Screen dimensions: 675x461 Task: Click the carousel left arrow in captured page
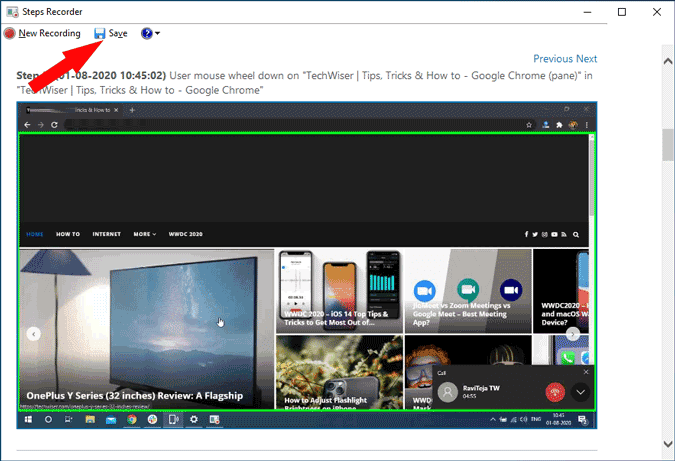[x=34, y=334]
